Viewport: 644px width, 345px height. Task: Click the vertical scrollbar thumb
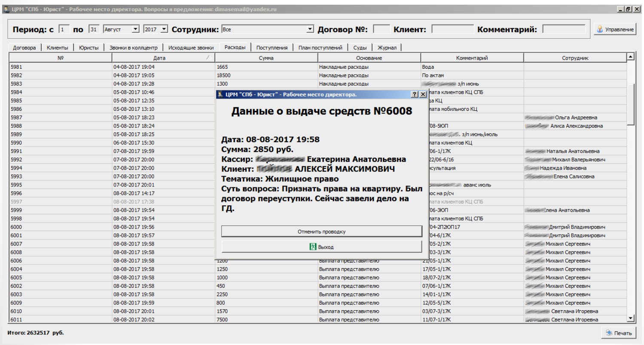point(631,104)
